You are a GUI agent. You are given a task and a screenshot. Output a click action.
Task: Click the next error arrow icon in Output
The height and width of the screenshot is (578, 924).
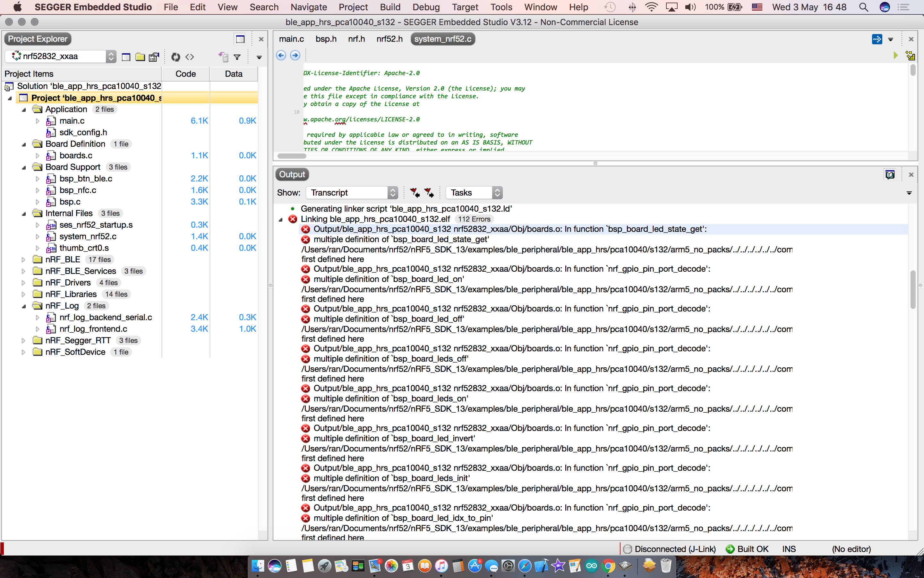click(429, 192)
